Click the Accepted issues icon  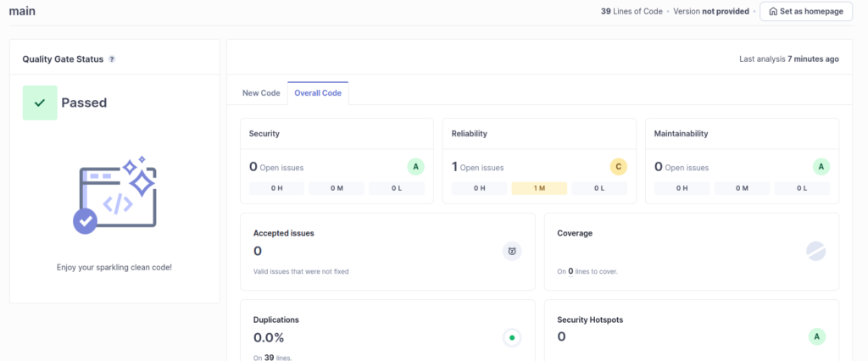point(512,251)
